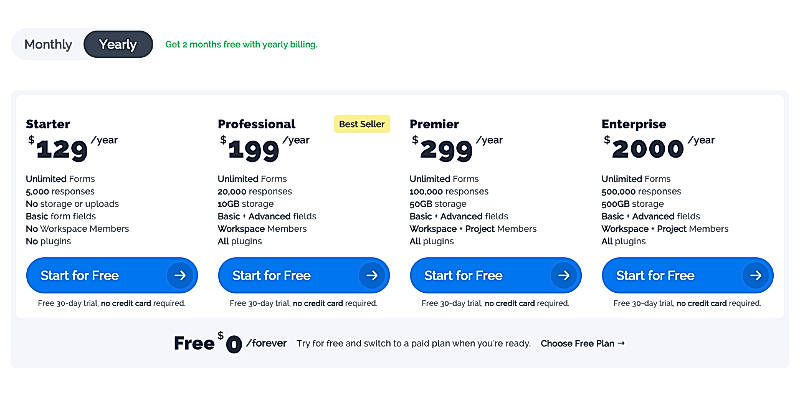Switch billing to Monthly
The width and height of the screenshot is (800, 400).
(x=48, y=45)
